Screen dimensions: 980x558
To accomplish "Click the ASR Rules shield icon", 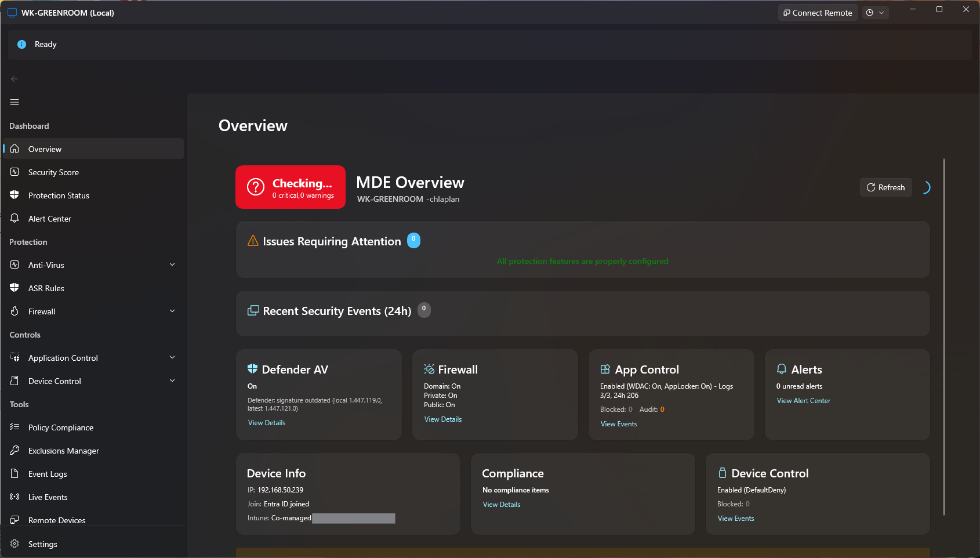I will point(14,288).
